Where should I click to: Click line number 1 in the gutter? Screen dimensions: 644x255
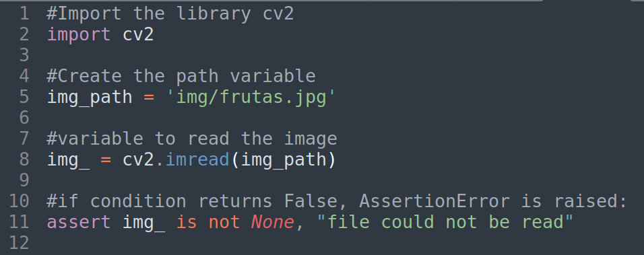(24, 14)
